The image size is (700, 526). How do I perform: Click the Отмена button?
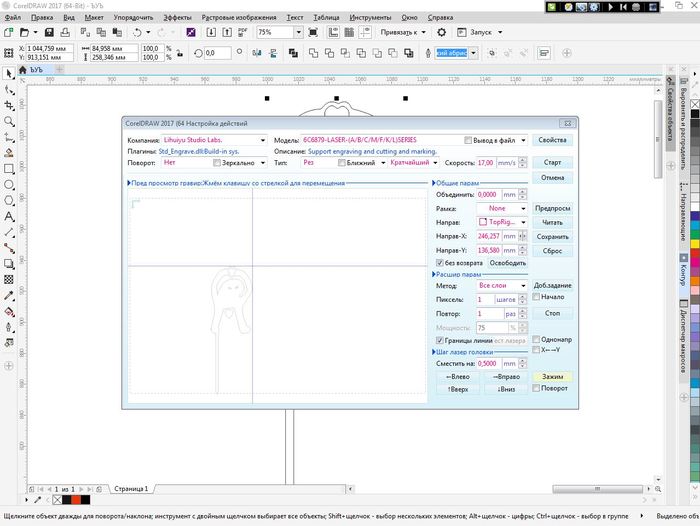click(552, 177)
